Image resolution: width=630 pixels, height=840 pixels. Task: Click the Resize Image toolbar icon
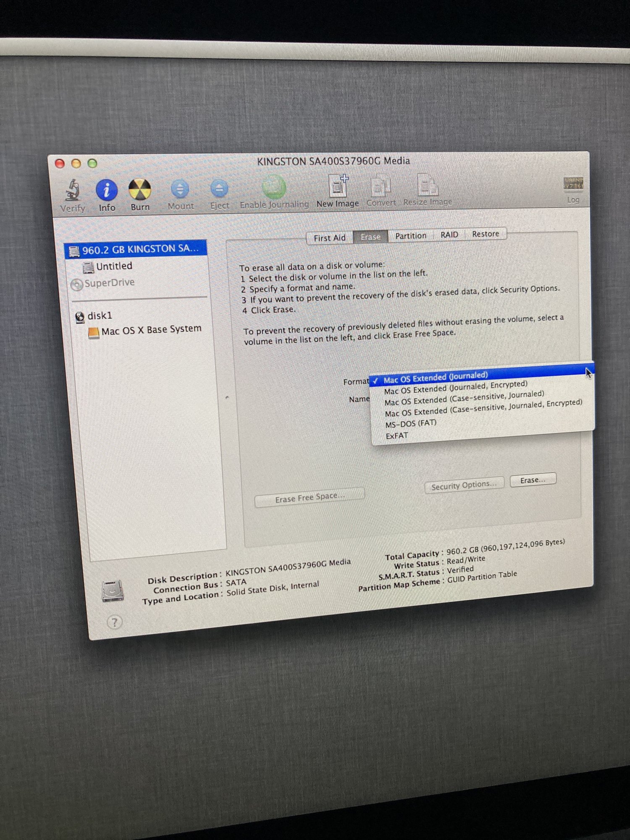pos(428,185)
